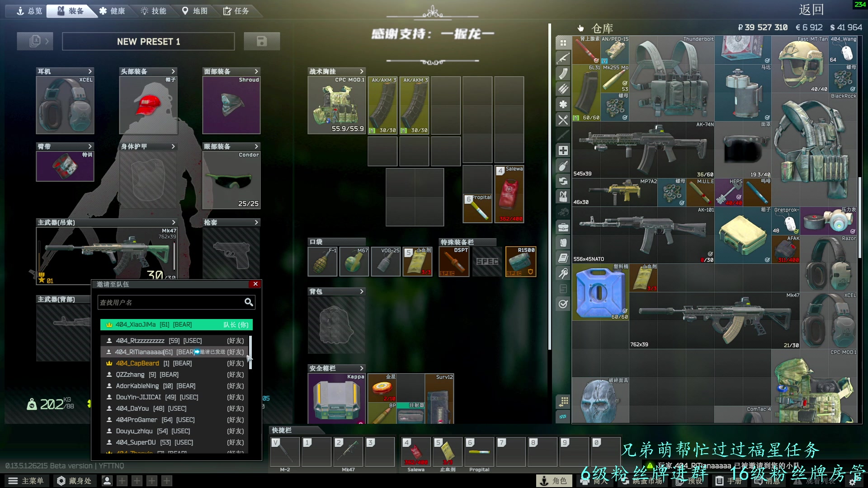Click the 查找用户名 username search field
Image resolution: width=868 pixels, height=488 pixels.
(176, 302)
